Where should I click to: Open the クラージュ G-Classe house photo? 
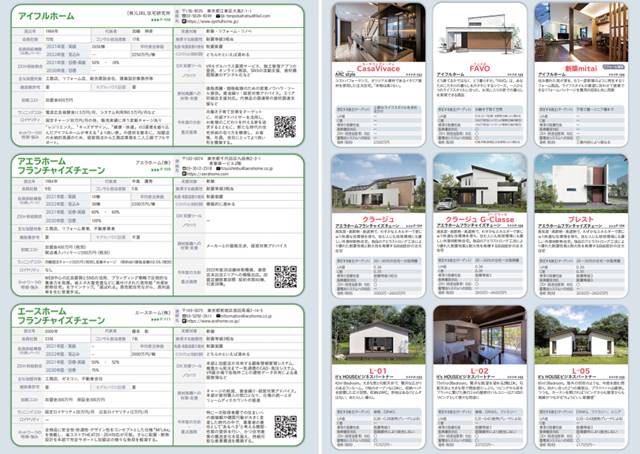click(480, 183)
